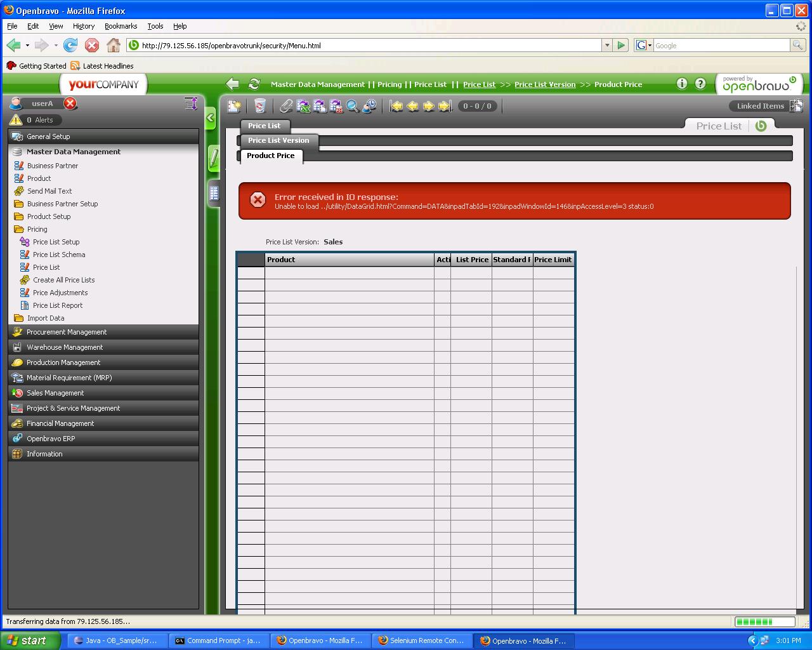
Task: Click the Firefox URL address field
Action: tap(368, 46)
